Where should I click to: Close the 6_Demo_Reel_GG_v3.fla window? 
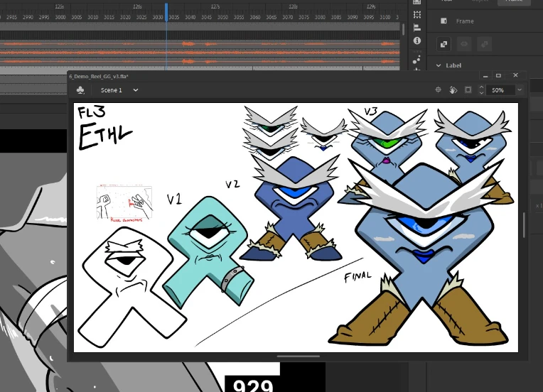coord(516,75)
